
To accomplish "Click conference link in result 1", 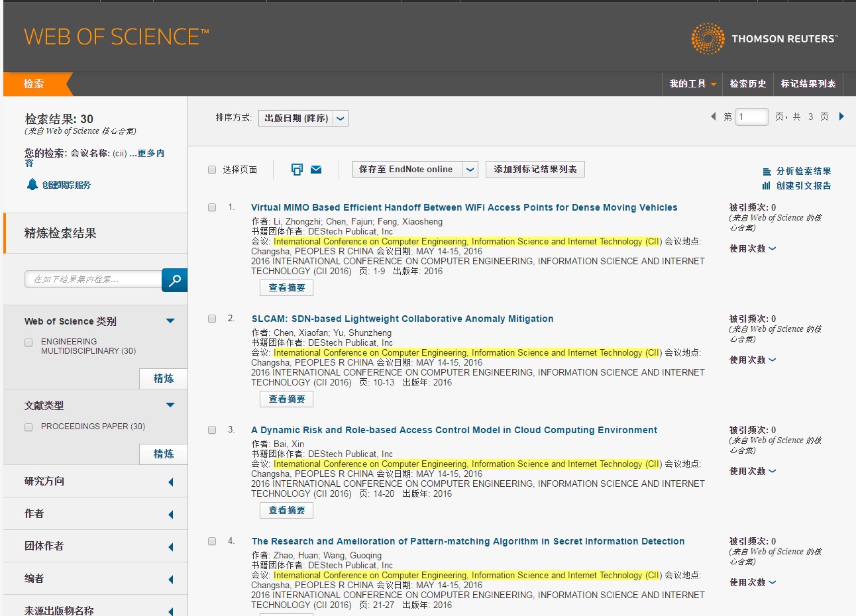I will coord(468,242).
